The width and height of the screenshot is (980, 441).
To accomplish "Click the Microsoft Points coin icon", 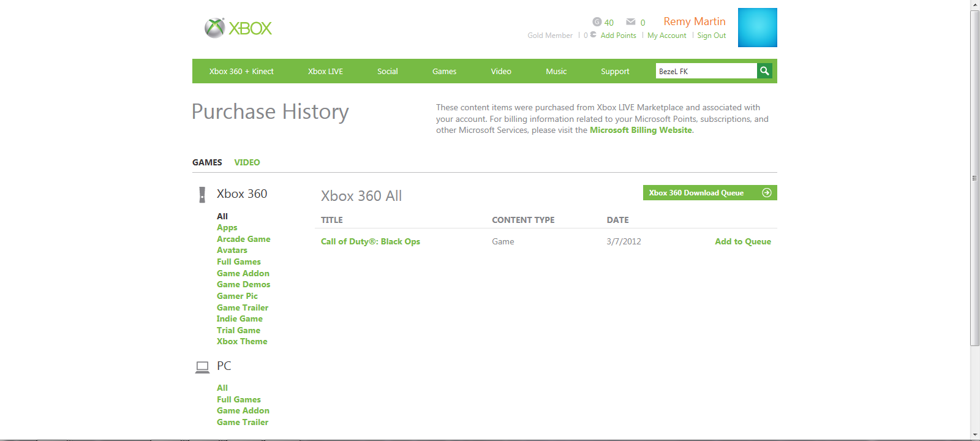I will [593, 35].
